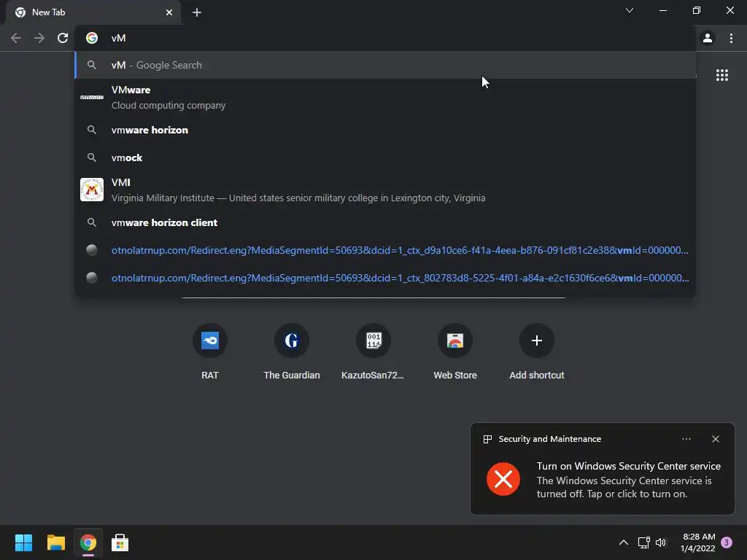Image resolution: width=747 pixels, height=560 pixels.
Task: Click the network tray icon
Action: tap(643, 542)
